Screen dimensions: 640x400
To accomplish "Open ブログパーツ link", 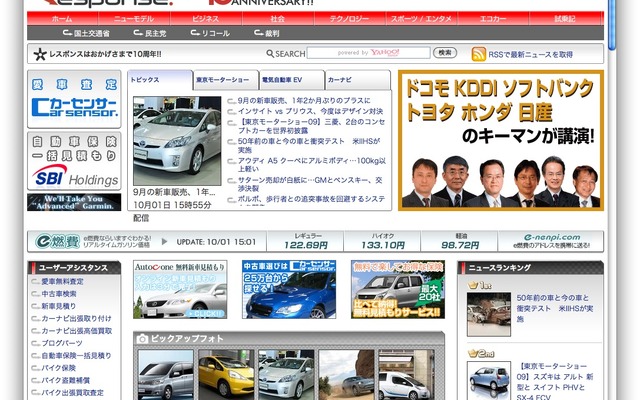I will point(62,343).
